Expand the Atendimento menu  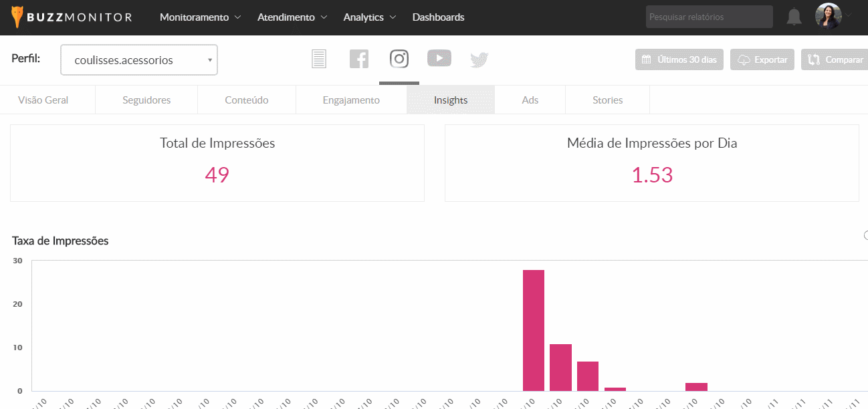click(x=292, y=17)
